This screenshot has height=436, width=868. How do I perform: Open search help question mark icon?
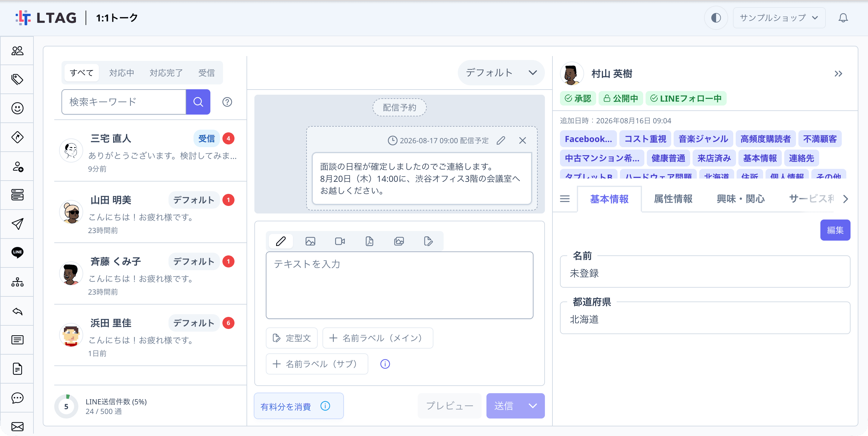coord(227,102)
